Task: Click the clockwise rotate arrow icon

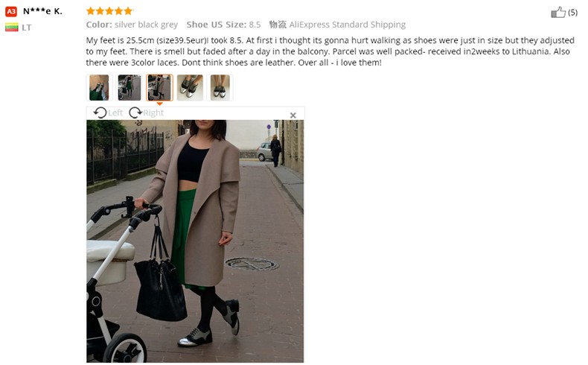Action: click(135, 112)
